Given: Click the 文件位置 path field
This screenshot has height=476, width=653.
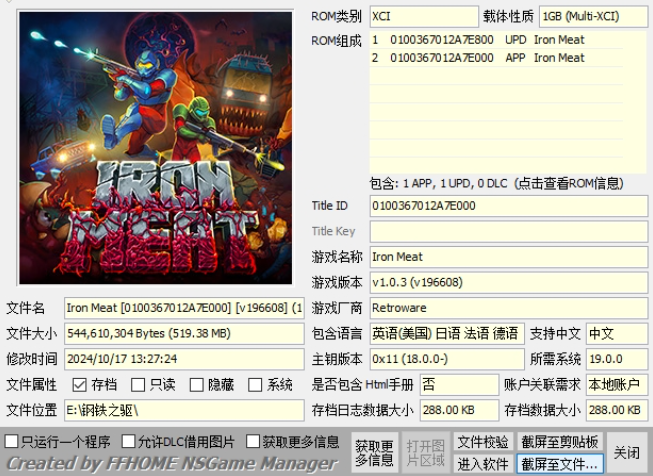Looking at the screenshot, I should point(183,410).
